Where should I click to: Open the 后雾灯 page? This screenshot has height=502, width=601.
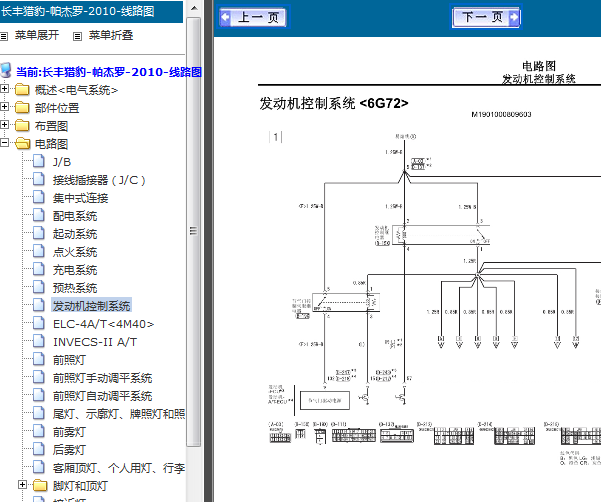[x=69, y=450]
